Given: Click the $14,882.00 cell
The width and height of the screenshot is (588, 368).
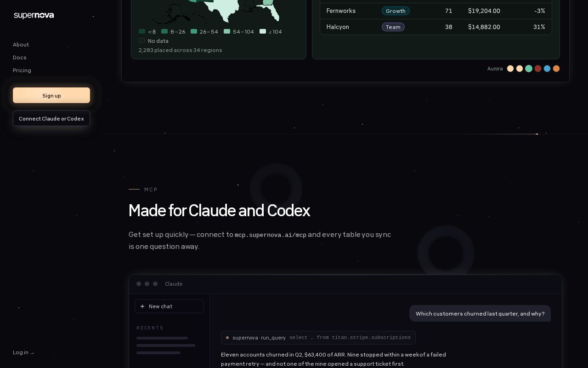Looking at the screenshot, I should [484, 27].
